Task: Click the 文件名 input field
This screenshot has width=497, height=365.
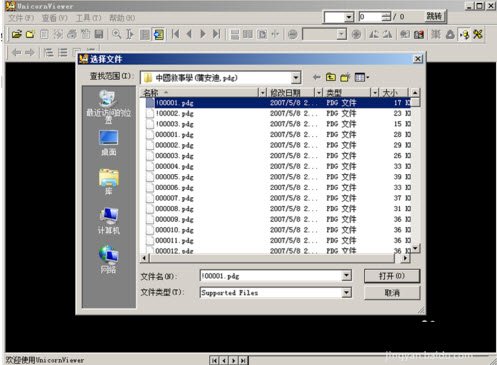Action: [271, 276]
